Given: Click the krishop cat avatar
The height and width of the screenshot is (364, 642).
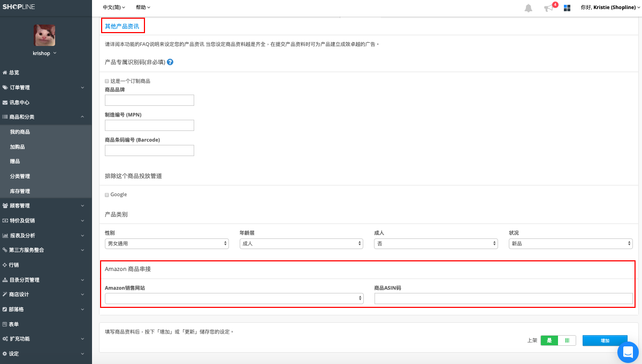Looking at the screenshot, I should click(x=45, y=35).
